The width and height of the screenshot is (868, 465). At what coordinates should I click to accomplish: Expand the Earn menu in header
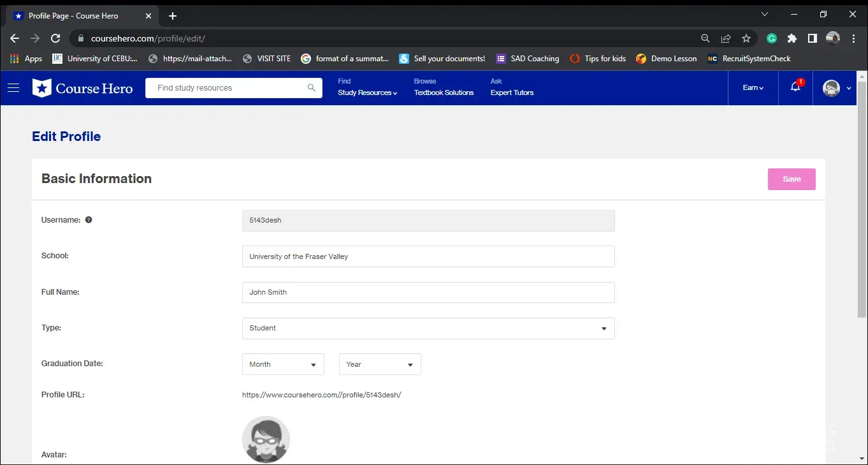pyautogui.click(x=753, y=88)
